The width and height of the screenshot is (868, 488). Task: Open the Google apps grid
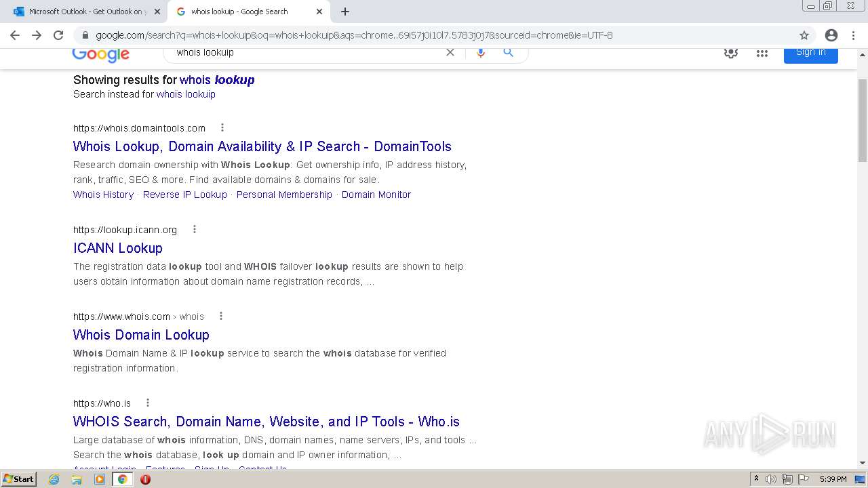click(762, 53)
